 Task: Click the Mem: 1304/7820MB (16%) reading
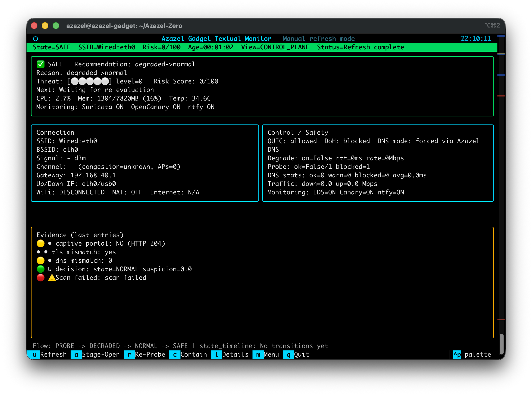tap(119, 98)
